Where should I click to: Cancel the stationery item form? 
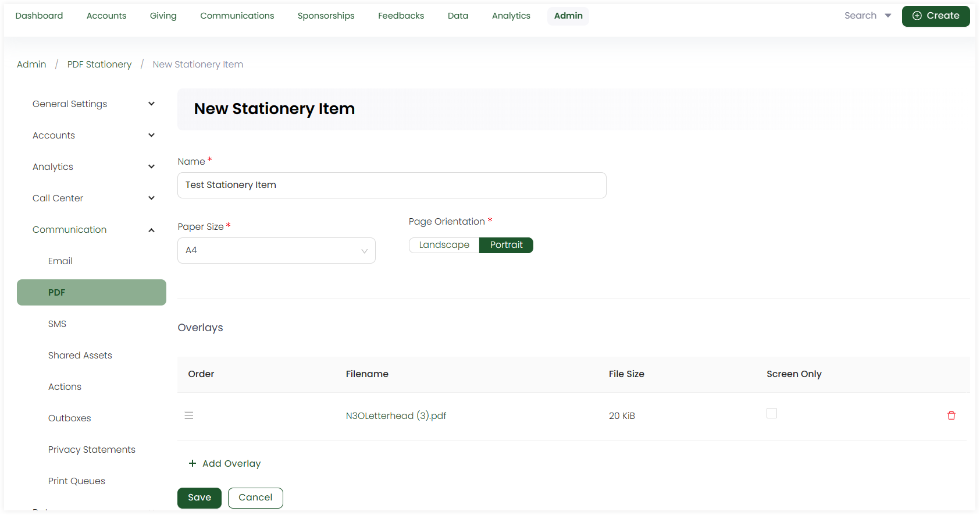(255, 498)
